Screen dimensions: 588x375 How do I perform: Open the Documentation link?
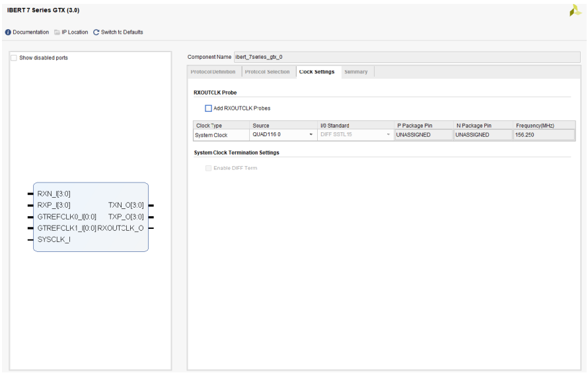[x=31, y=32]
